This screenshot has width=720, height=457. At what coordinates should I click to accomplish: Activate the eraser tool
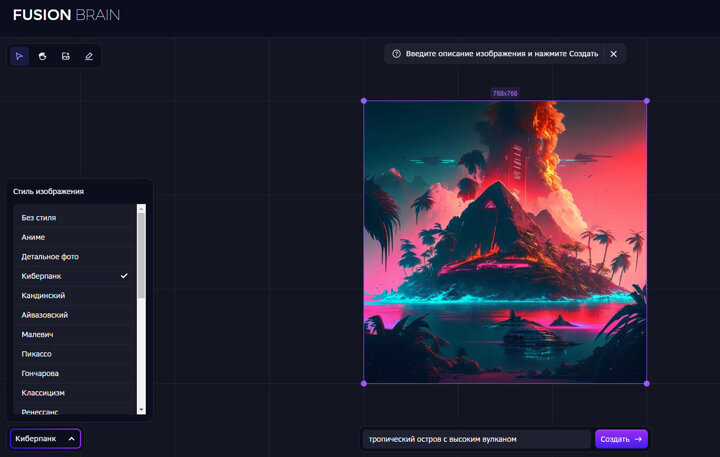tap(89, 56)
